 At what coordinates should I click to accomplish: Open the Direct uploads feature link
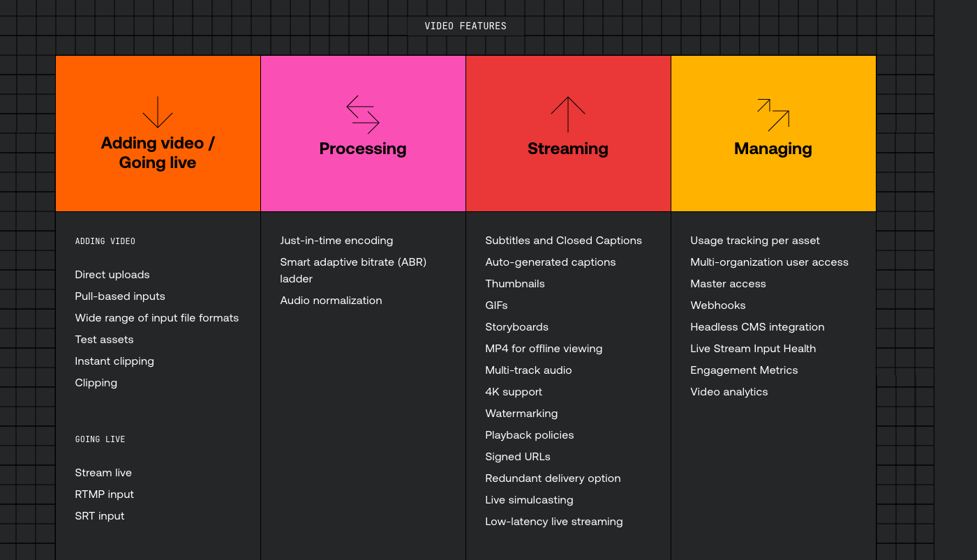pos(112,275)
